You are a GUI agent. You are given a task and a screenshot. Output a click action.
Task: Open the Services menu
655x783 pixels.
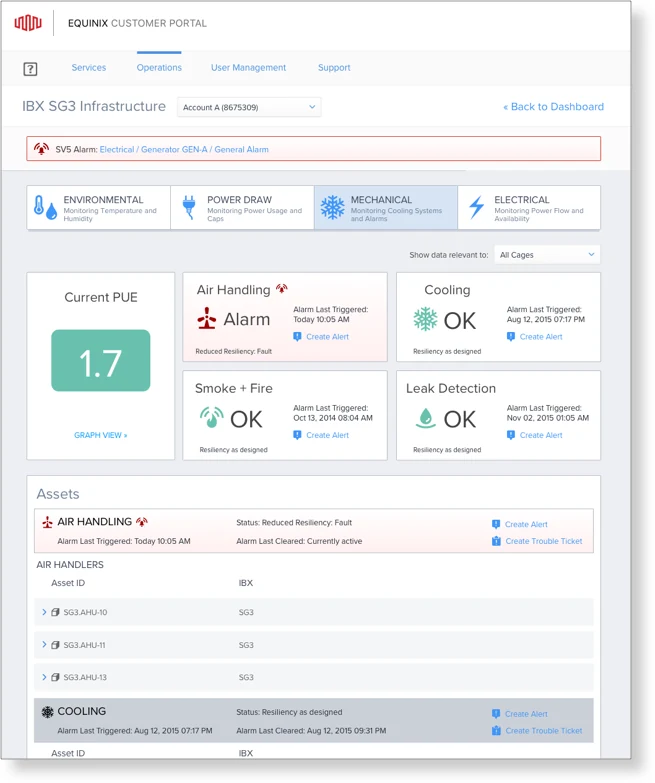(x=89, y=67)
